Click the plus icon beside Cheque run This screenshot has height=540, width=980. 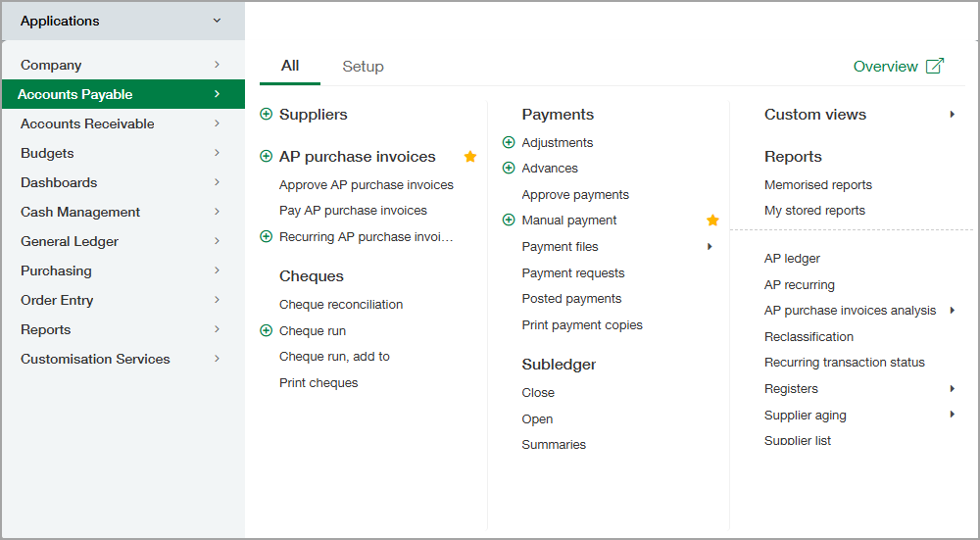tap(267, 331)
